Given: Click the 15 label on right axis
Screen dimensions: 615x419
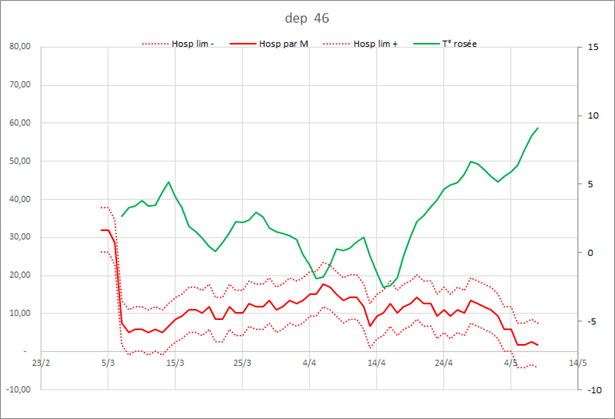Looking at the screenshot, I should [594, 46].
